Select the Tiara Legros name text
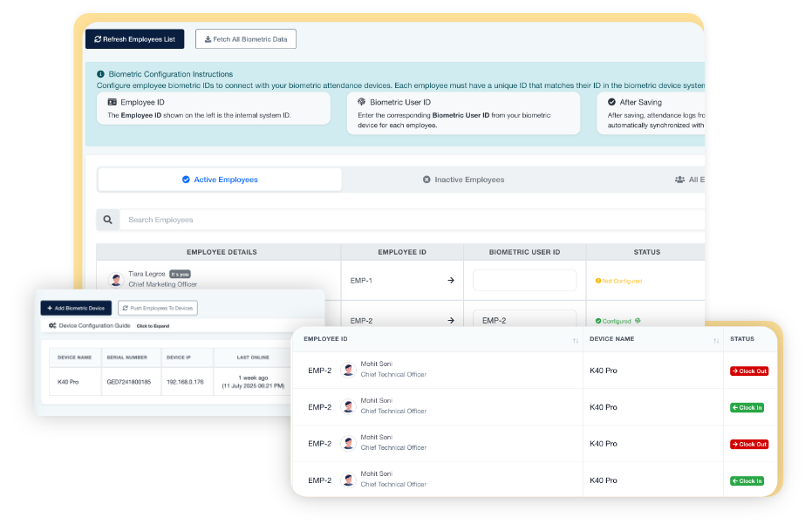The image size is (812, 531). [x=147, y=274]
